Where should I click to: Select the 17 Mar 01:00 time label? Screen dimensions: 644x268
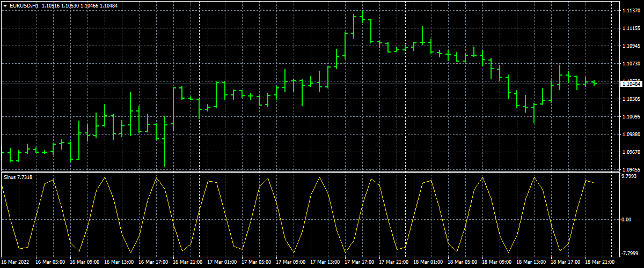[x=221, y=263]
